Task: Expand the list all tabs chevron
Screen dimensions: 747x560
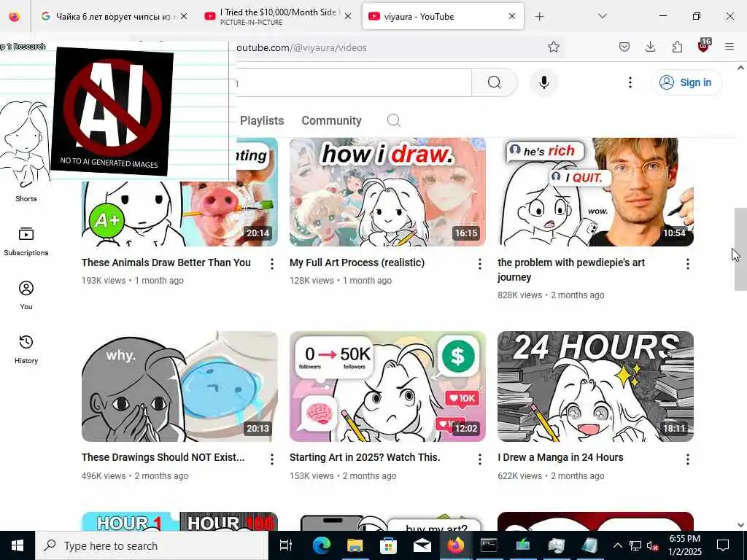Action: 602,16
